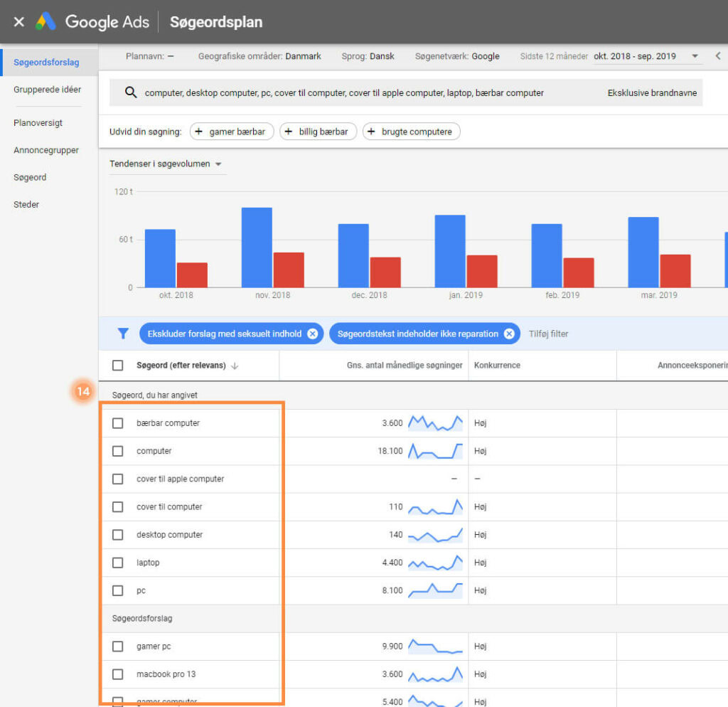The width and height of the screenshot is (728, 707).
Task: Remove the 'Ekskluder forslag med seksuelt indhold' filter
Action: tap(312, 334)
